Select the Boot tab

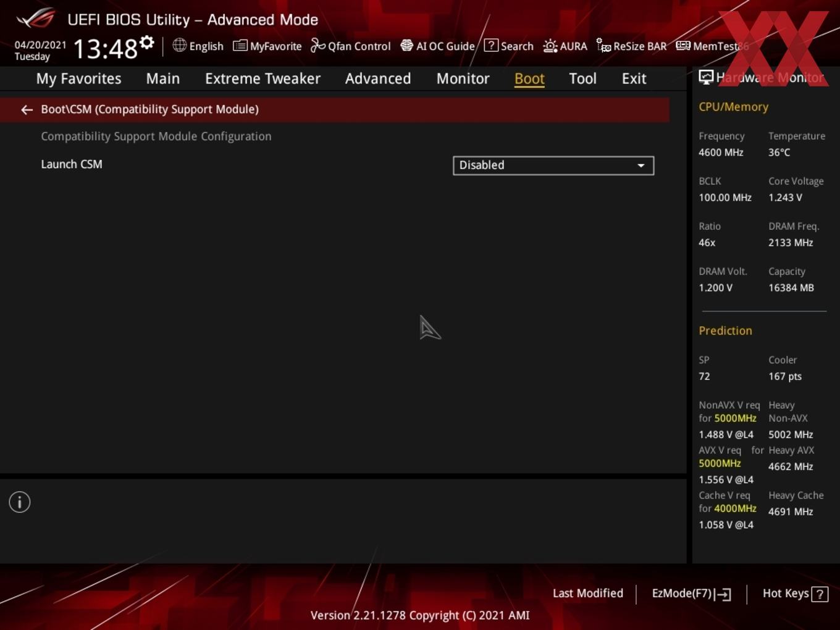tap(529, 78)
